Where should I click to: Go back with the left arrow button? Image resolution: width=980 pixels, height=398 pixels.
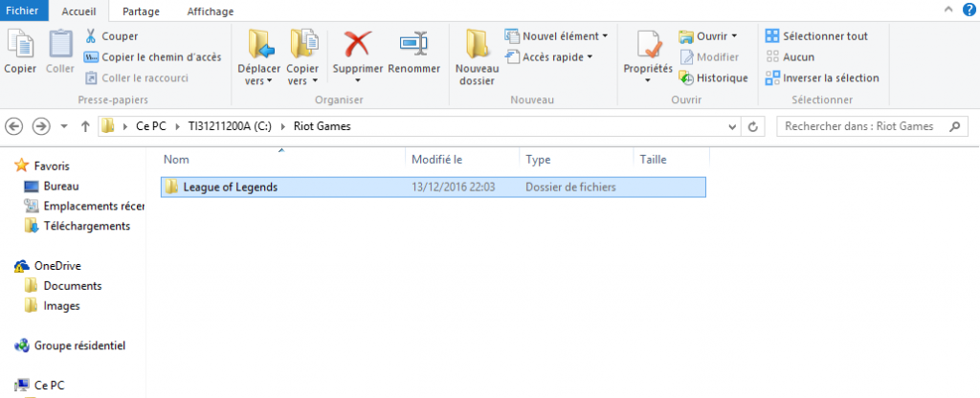(x=13, y=126)
